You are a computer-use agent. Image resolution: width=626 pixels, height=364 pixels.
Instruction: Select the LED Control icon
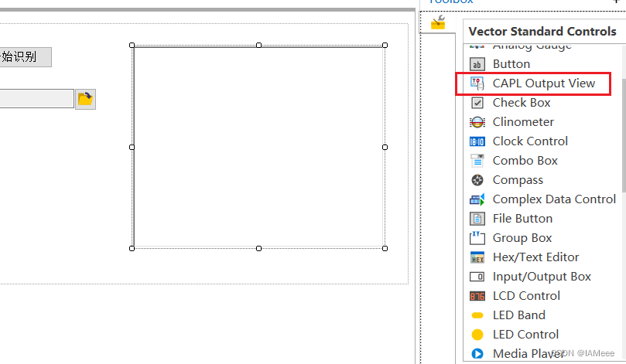pos(477,335)
